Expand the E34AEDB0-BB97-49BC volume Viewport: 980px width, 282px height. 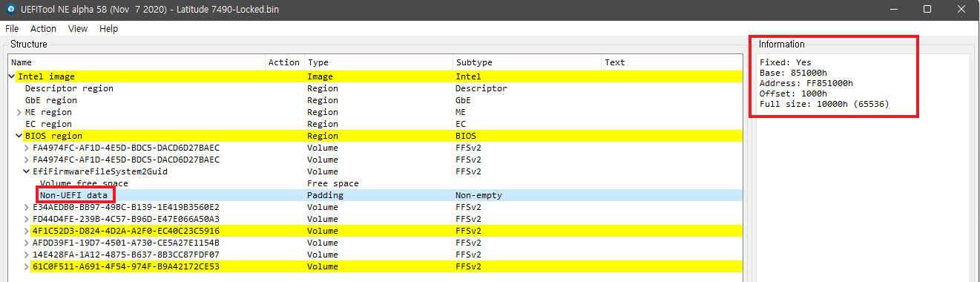pyautogui.click(x=27, y=207)
